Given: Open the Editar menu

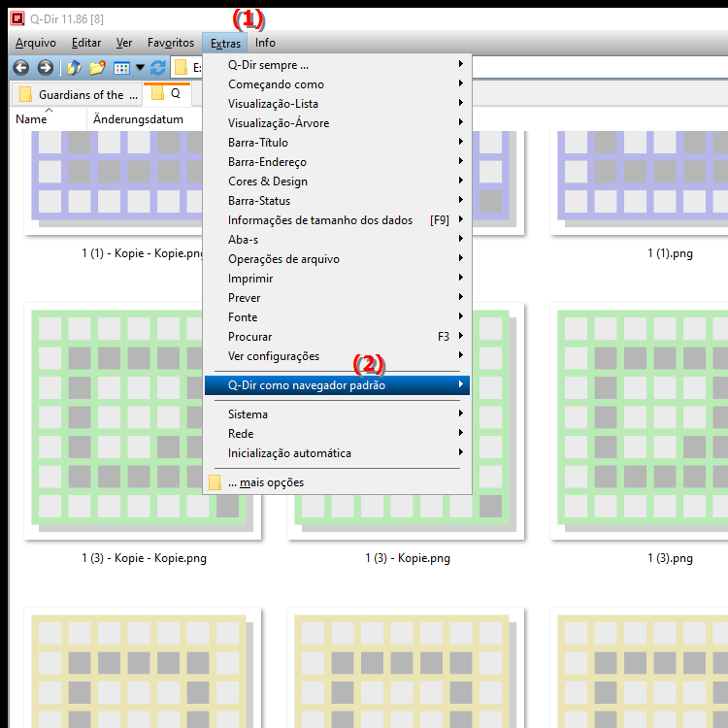Looking at the screenshot, I should (85, 43).
